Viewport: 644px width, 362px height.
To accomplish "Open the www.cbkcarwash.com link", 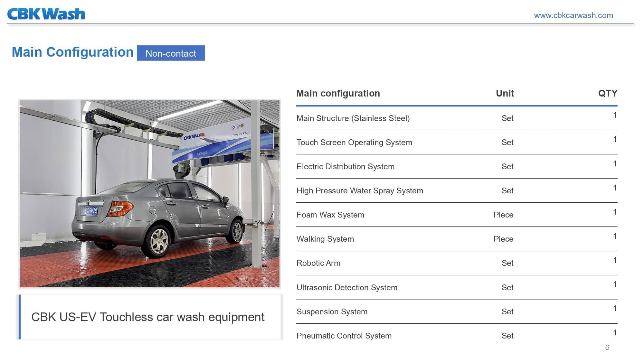I will click(573, 15).
